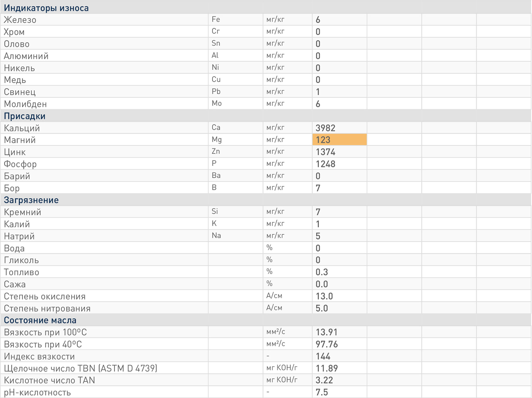Image resolution: width=532 pixels, height=398 pixels.
Task: Select the 'Гликоль' row label
Action: coord(21,260)
